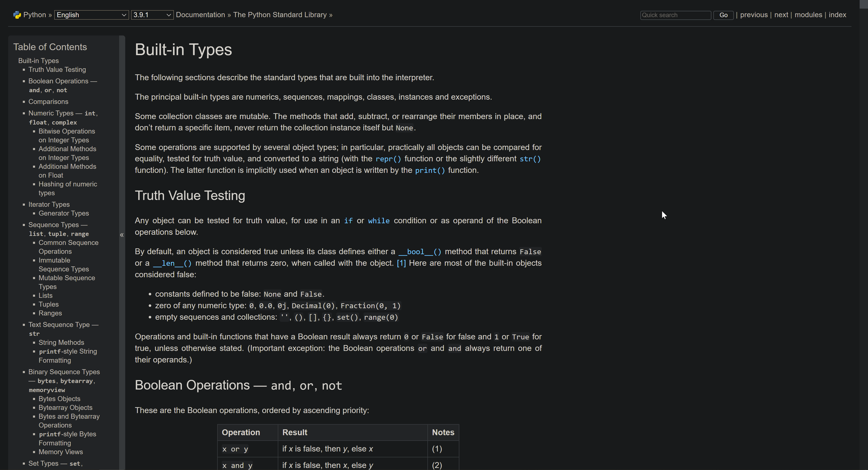Click the [1] footnote reference
Viewport: 868px width, 470px height.
coord(401,263)
